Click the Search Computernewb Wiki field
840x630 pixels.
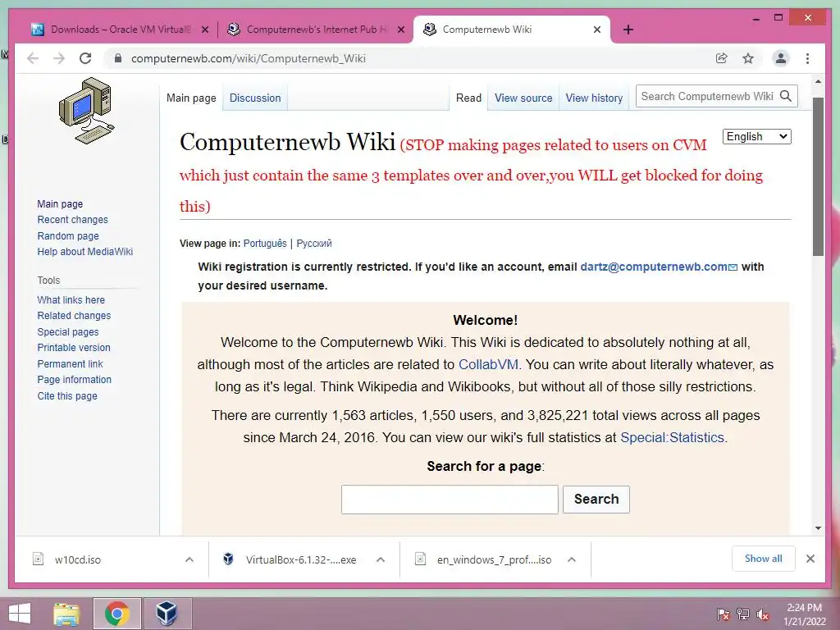(707, 97)
